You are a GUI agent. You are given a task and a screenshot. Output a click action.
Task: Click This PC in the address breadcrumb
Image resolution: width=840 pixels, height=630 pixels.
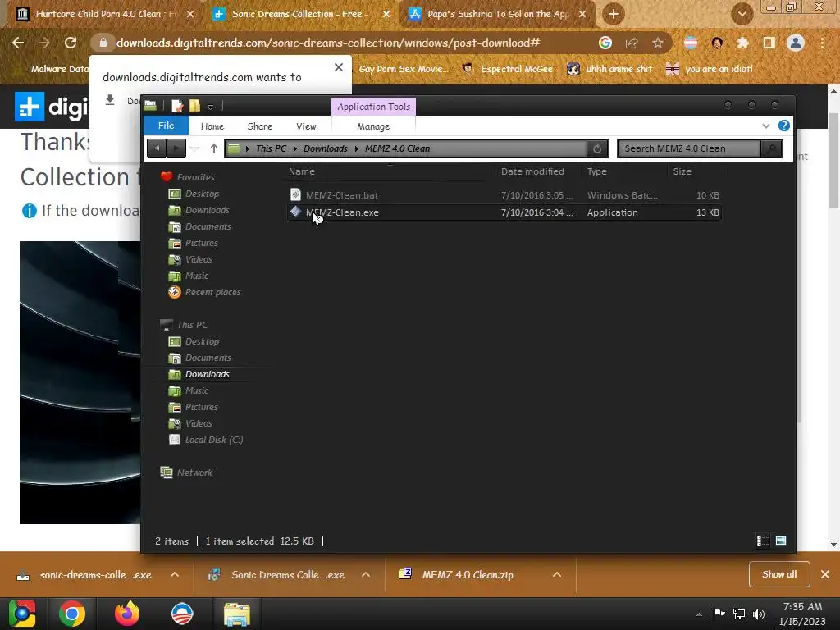(271, 148)
